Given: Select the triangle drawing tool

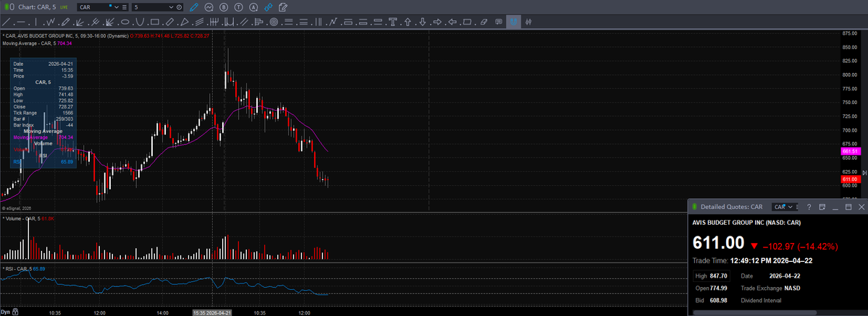Looking at the screenshot, I should 185,22.
